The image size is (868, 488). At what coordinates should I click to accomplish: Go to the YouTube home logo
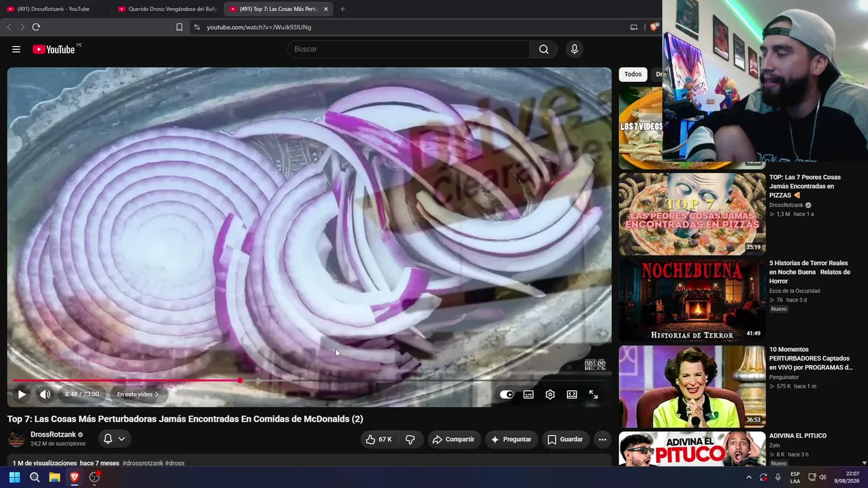[x=54, y=49]
